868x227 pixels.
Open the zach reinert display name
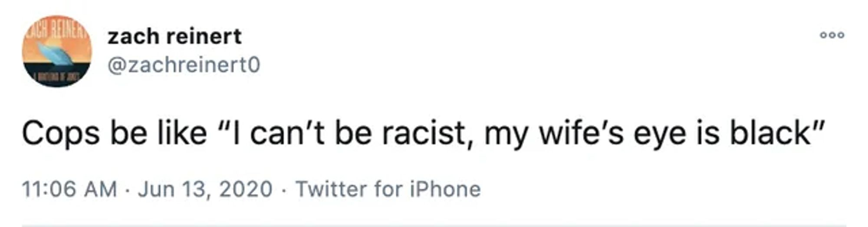174,36
